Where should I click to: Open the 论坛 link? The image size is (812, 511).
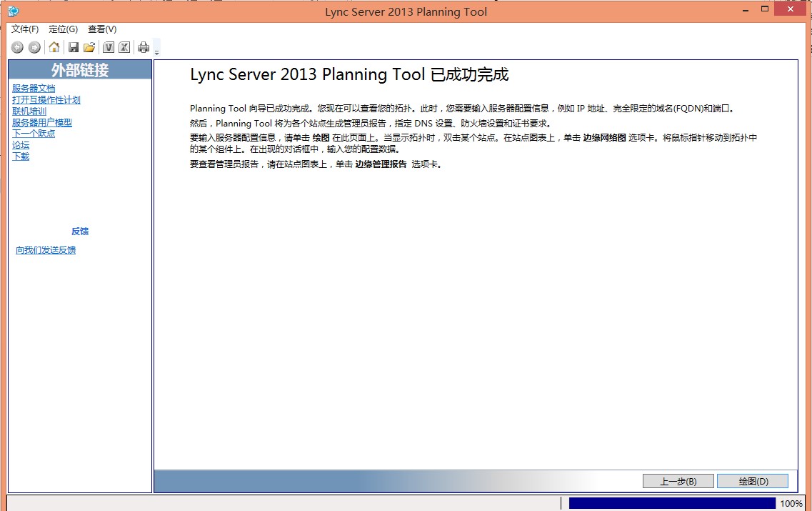21,144
